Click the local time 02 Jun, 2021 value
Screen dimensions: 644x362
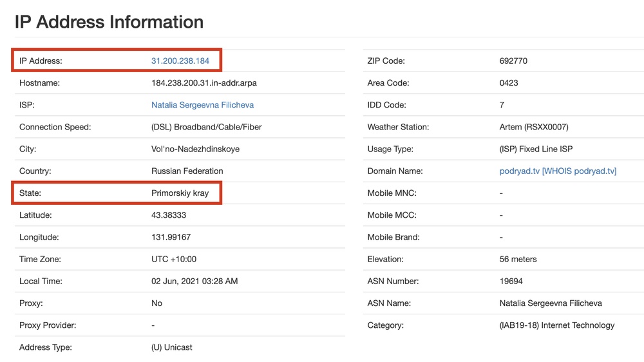[194, 281]
